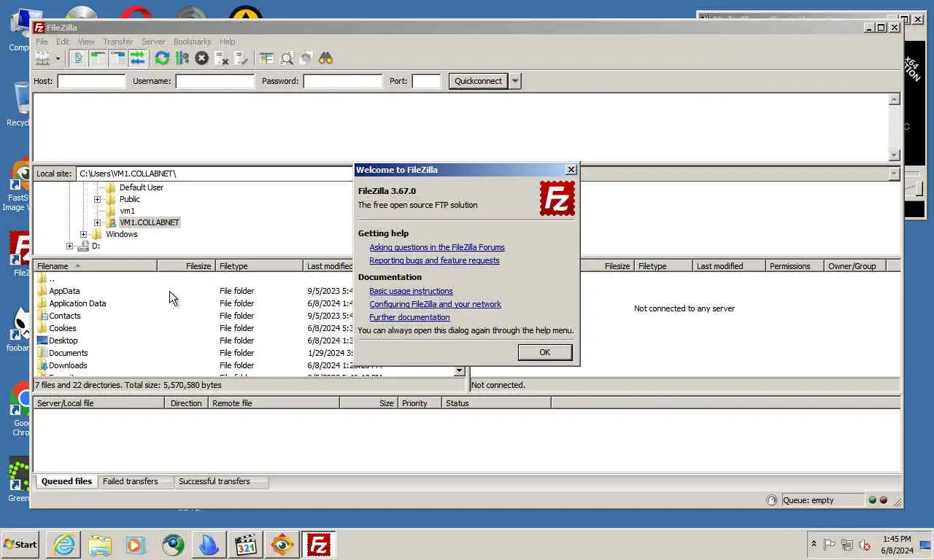Open 'Asking questions in the FileZilla Forums' link

click(x=437, y=247)
